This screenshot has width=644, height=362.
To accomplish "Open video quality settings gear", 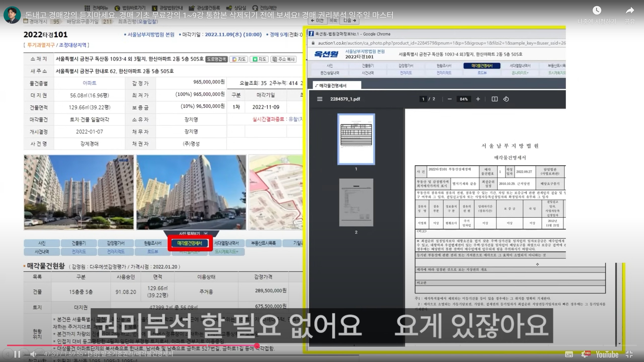I will [x=585, y=354].
